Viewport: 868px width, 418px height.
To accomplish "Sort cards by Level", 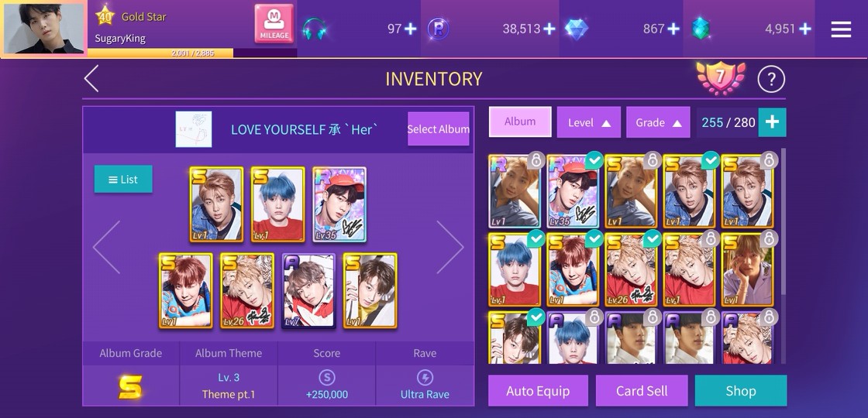I will click(x=588, y=122).
